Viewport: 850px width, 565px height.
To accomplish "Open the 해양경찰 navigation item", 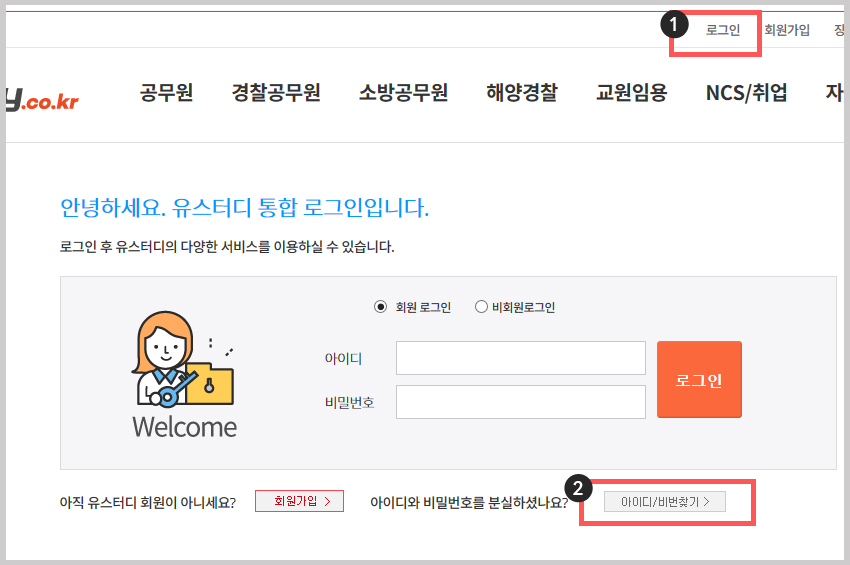I will click(x=522, y=93).
